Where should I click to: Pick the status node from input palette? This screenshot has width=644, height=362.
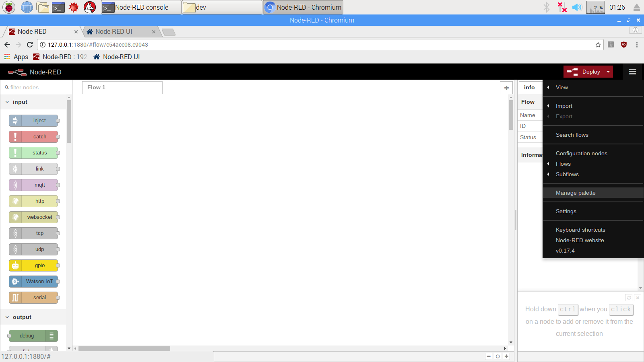33,153
